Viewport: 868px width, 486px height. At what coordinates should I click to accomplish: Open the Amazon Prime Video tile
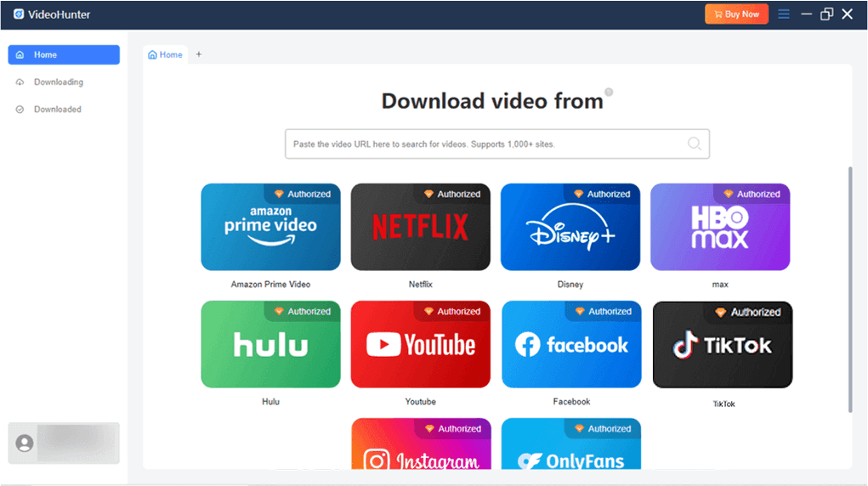270,227
